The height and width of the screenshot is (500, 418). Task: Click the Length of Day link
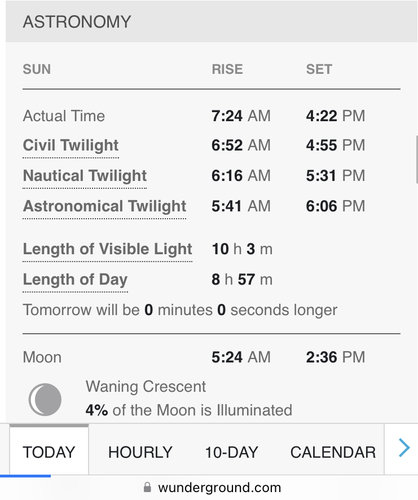point(75,280)
